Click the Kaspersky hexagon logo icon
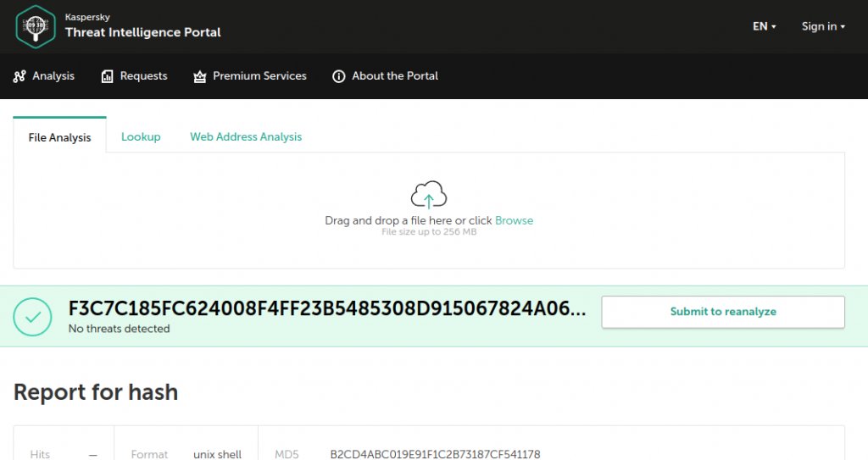This screenshot has height=460, width=868. pyautogui.click(x=36, y=26)
